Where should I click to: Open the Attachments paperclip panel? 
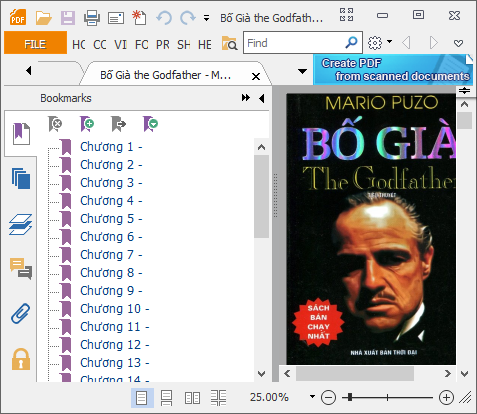click(x=21, y=313)
